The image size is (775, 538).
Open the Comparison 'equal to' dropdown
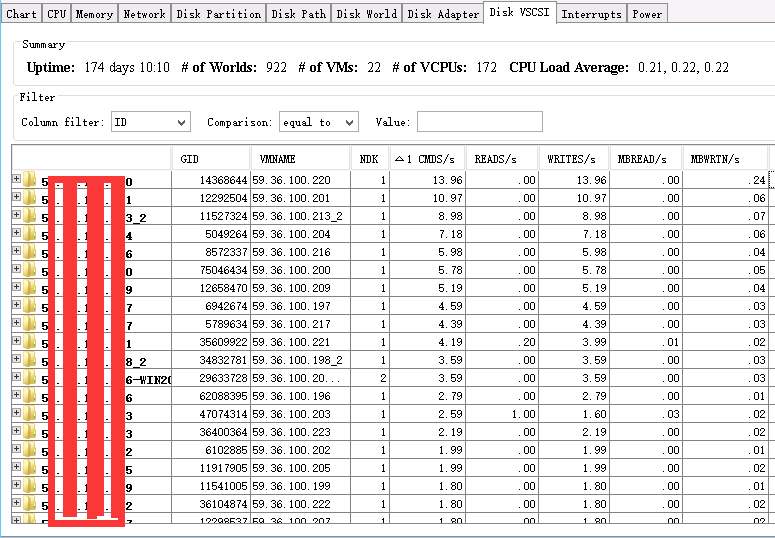coord(319,122)
